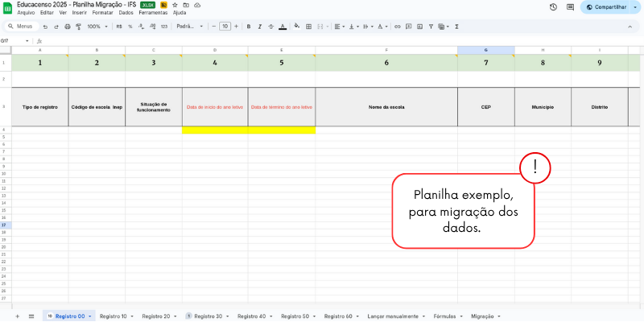Image resolution: width=644 pixels, height=322 pixels.
Task: Click the Compartilhar button
Action: click(x=605, y=6)
